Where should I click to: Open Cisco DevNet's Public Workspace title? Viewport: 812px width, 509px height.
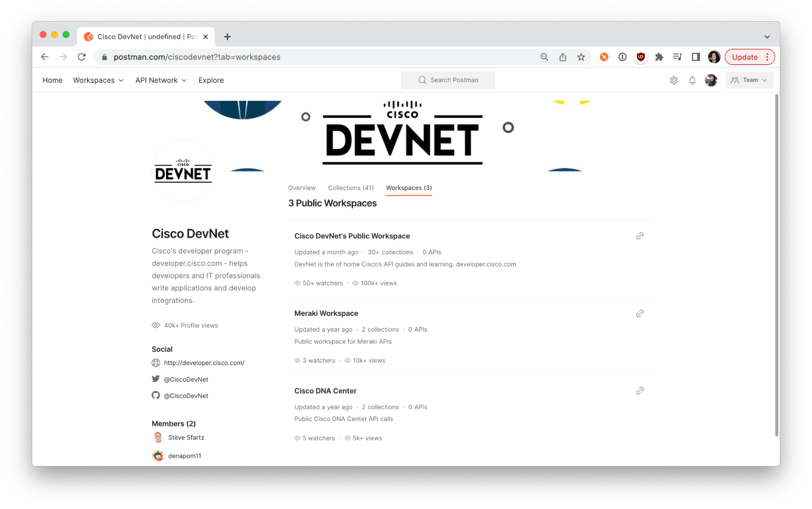tap(352, 236)
